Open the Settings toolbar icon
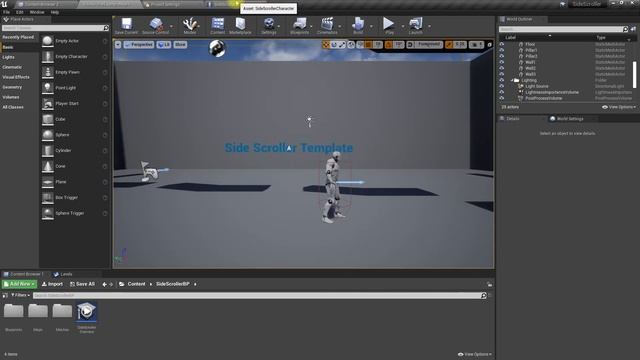The image size is (640, 360). [269, 26]
